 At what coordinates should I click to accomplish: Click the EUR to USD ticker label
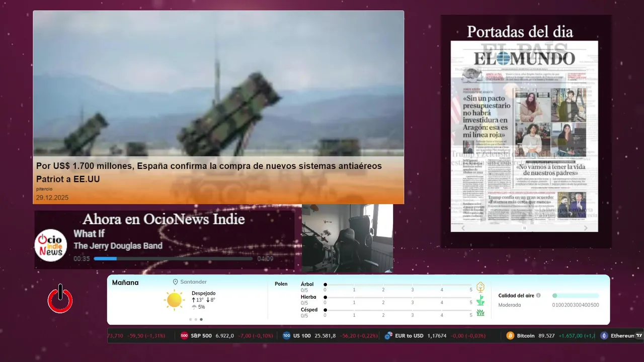(410, 336)
